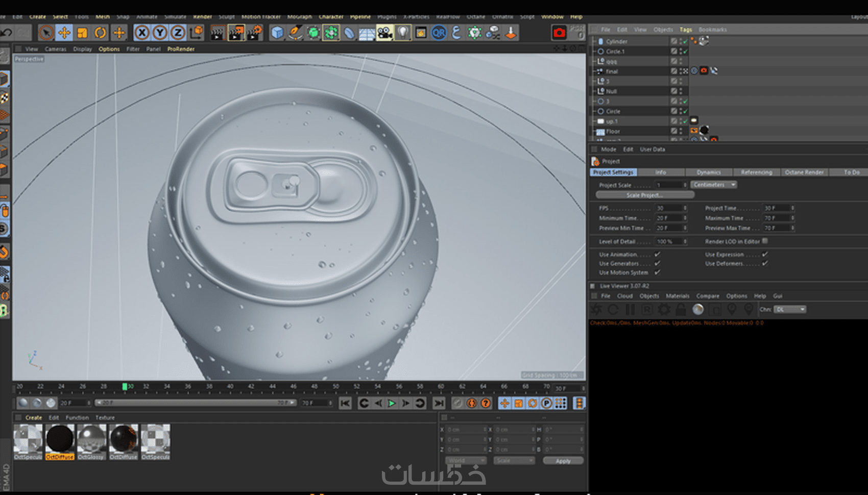Click the Scale Project button
Screen dimensions: 868x495
(644, 195)
